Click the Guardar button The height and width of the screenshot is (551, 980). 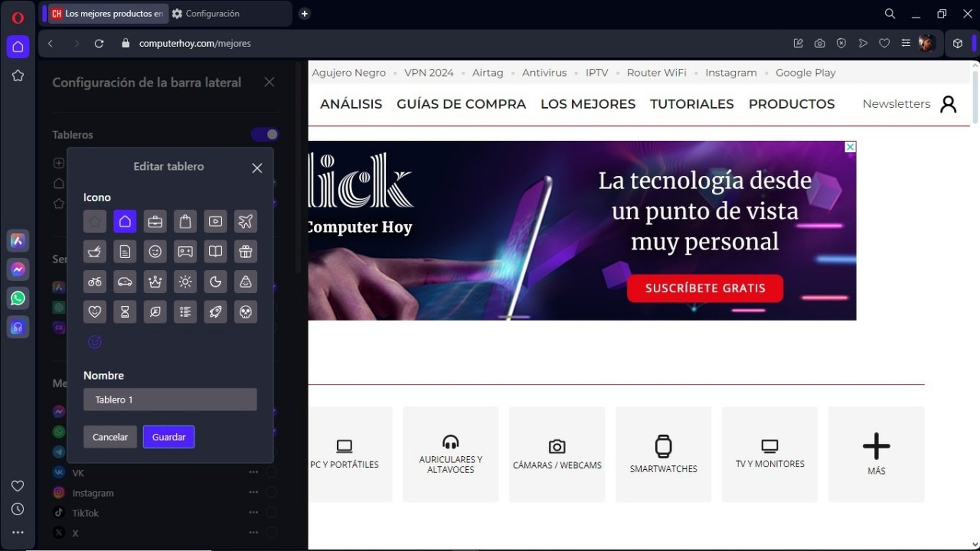click(168, 437)
